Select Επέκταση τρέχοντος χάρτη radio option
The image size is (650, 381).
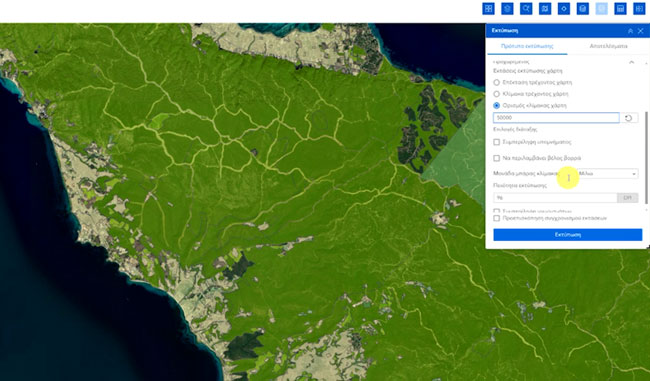tap(496, 83)
